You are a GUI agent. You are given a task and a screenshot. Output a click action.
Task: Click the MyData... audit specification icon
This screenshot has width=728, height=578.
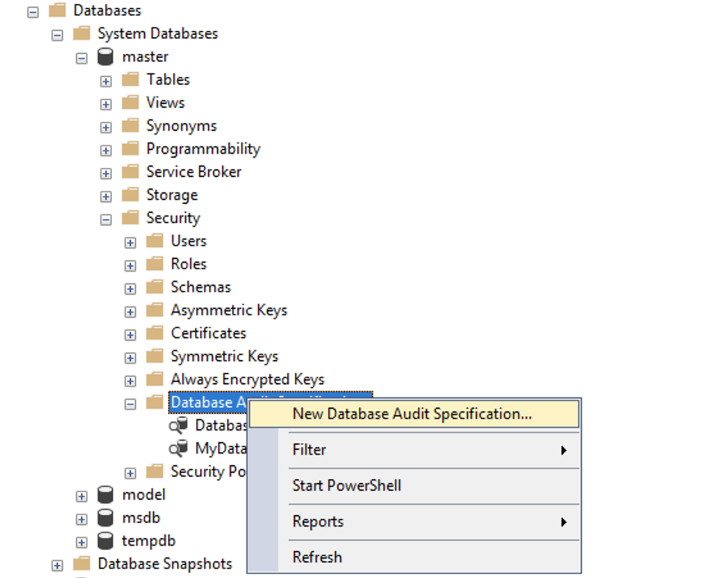[178, 449]
